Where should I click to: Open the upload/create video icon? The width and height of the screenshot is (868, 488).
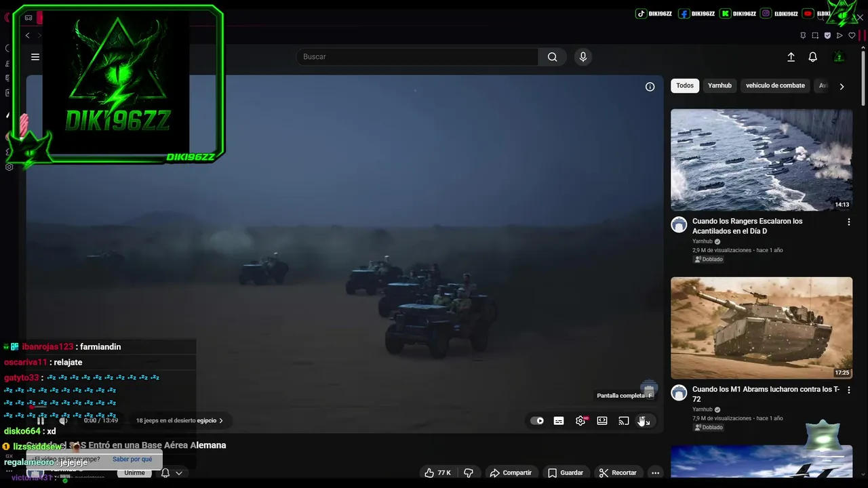click(x=791, y=57)
